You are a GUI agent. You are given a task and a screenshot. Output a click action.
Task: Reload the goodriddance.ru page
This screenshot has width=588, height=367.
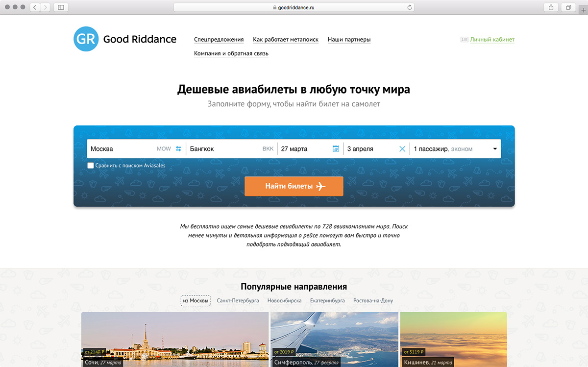409,7
